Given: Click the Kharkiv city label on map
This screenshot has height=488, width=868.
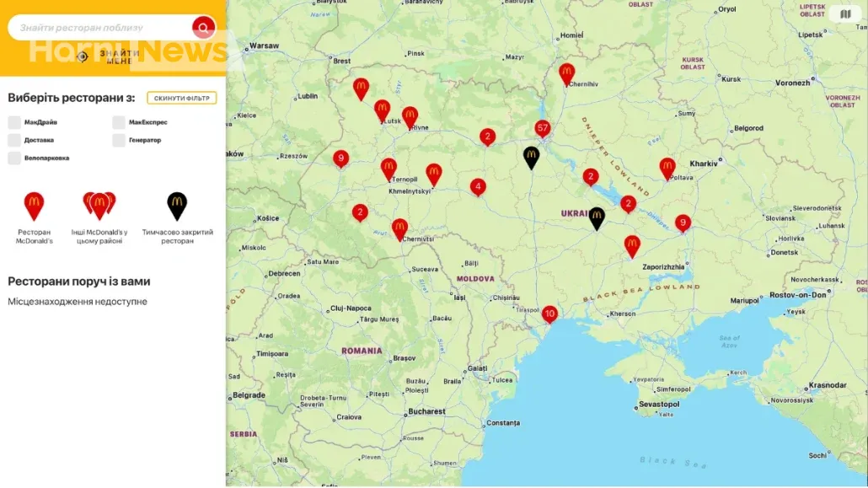Looking at the screenshot, I should [704, 164].
